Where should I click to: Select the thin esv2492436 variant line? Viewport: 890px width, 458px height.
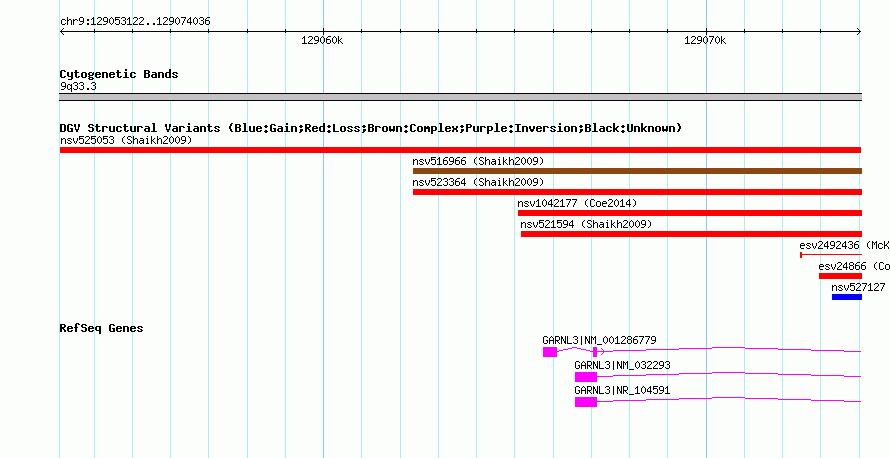point(831,255)
